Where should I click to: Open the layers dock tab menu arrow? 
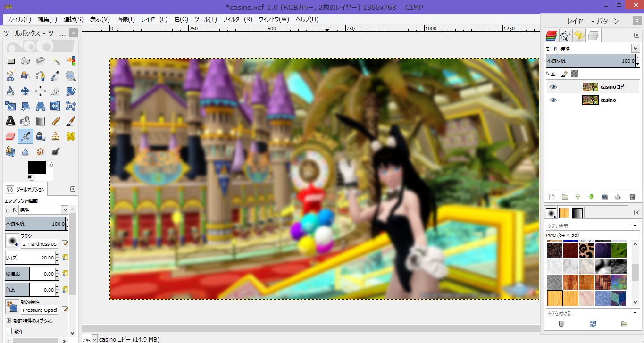(x=636, y=35)
